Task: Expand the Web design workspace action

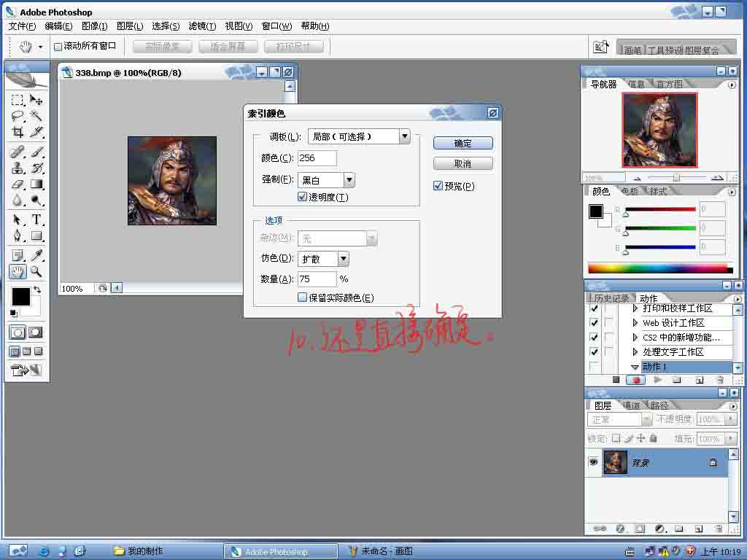Action: pos(635,323)
